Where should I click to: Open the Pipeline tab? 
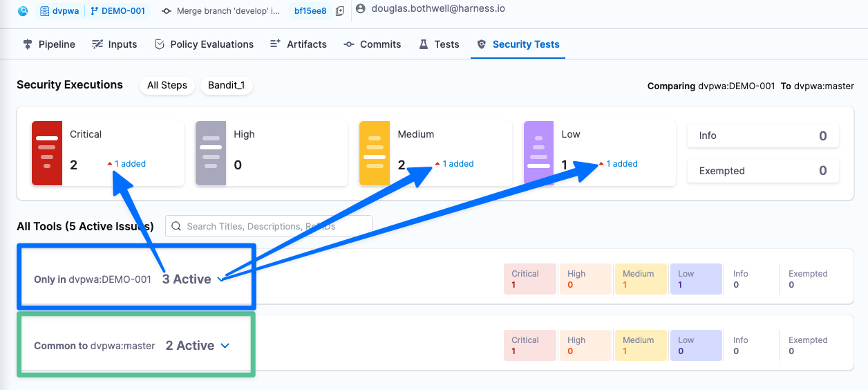49,44
